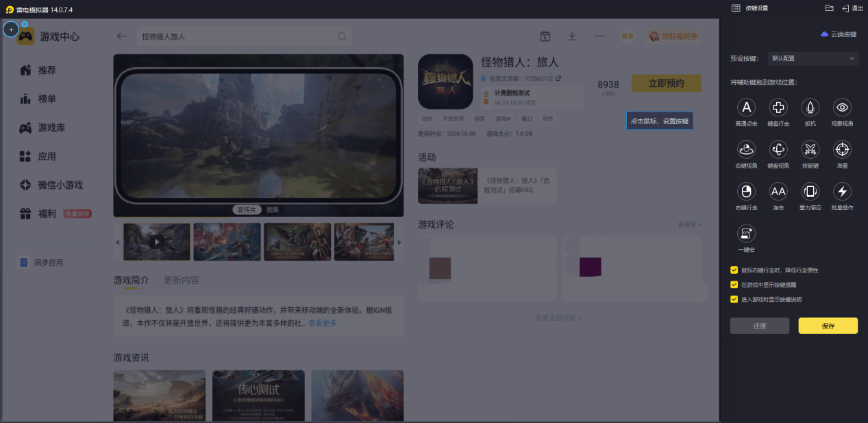Screen dimensions: 868x423
Task: Toggle 进入游戏时显示按键说明 checkbox
Action: point(734,299)
